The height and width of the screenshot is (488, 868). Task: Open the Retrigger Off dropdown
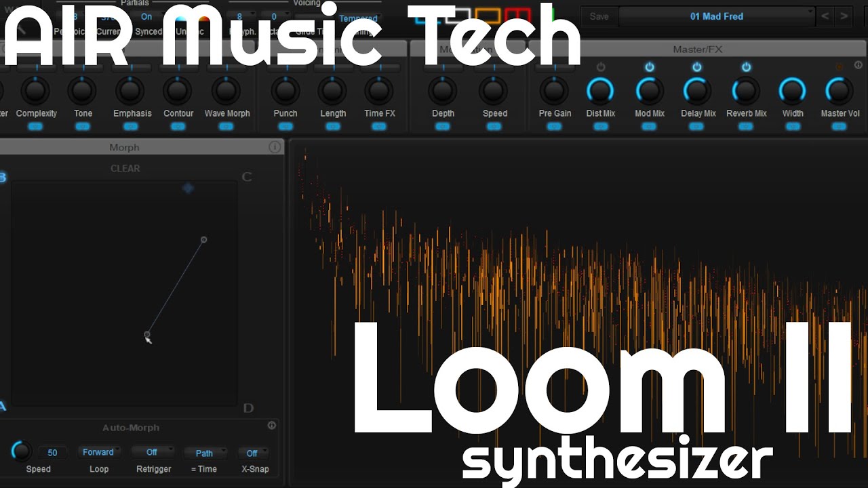pos(152,452)
